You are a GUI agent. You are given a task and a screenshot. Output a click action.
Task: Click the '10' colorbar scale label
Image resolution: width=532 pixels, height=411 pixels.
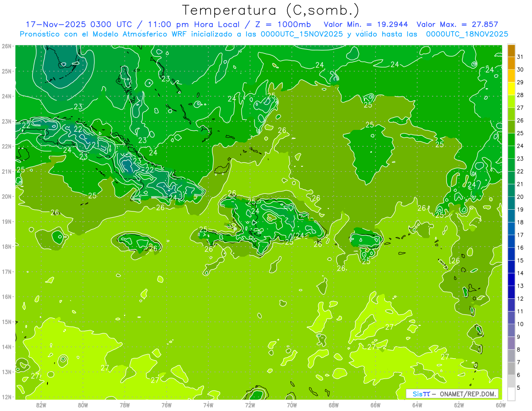(x=520, y=324)
